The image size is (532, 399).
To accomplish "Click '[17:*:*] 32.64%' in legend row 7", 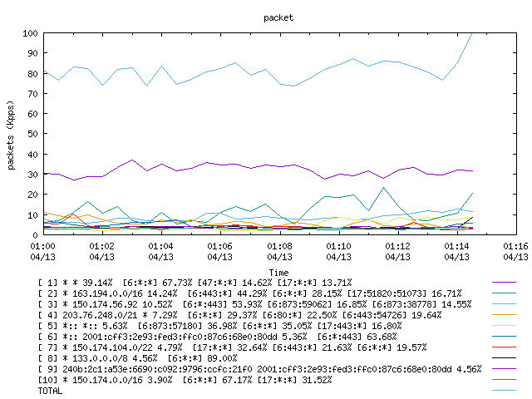I will [x=229, y=347].
